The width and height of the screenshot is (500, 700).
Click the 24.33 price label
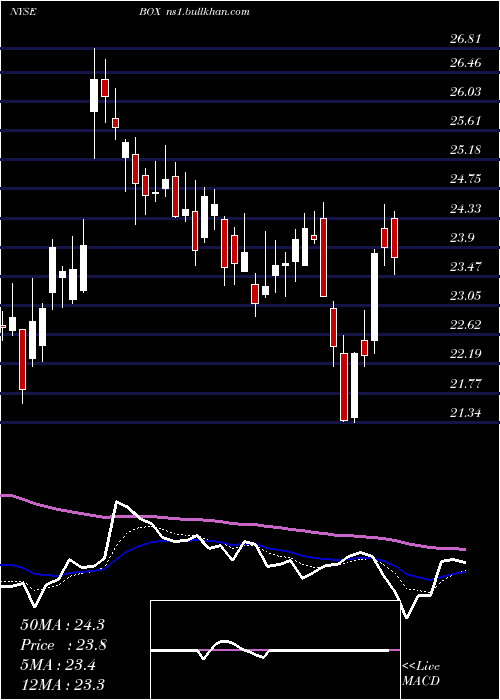coord(465,208)
